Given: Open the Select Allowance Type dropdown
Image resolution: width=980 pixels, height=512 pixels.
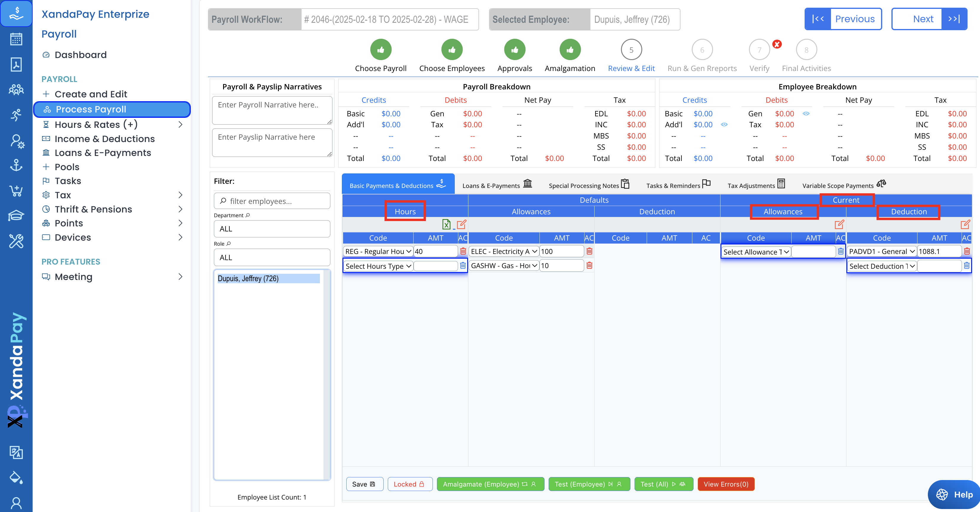Looking at the screenshot, I should tap(756, 252).
